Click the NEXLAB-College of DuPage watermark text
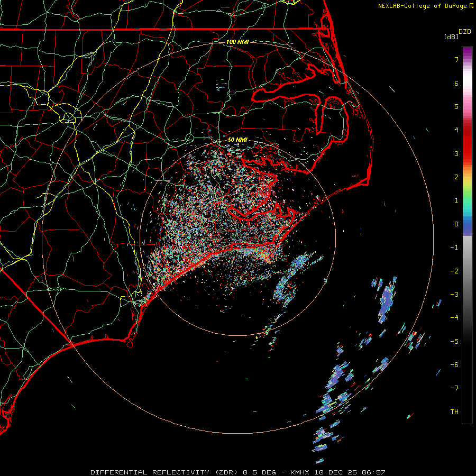 [426, 6]
